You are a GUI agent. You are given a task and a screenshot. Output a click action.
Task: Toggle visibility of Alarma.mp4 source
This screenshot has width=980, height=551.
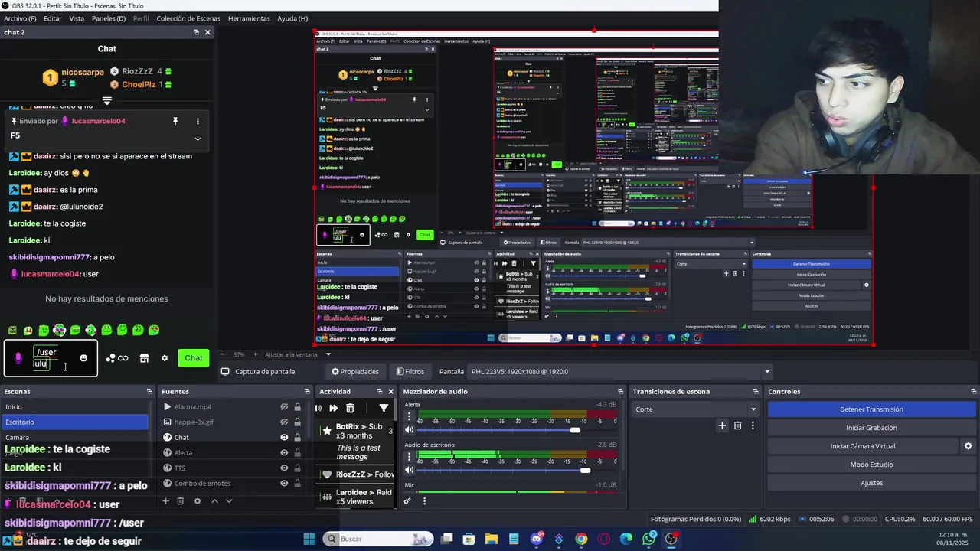[284, 407]
